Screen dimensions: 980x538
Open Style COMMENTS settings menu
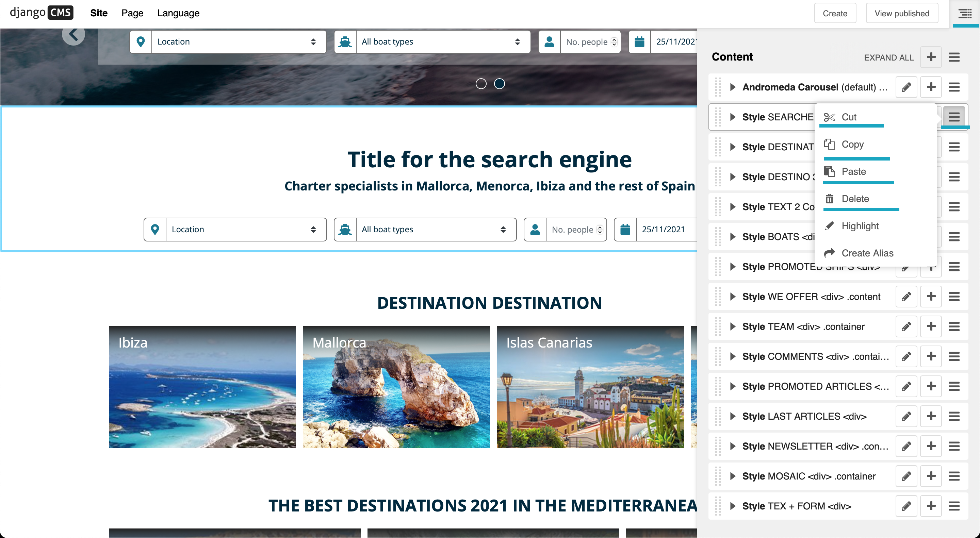coord(954,356)
